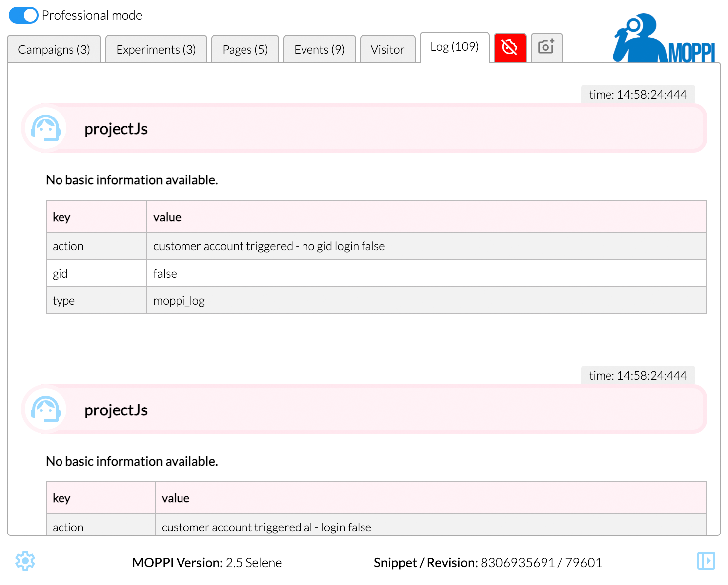Select the Log (109) tab
The width and height of the screenshot is (728, 585).
point(454,47)
